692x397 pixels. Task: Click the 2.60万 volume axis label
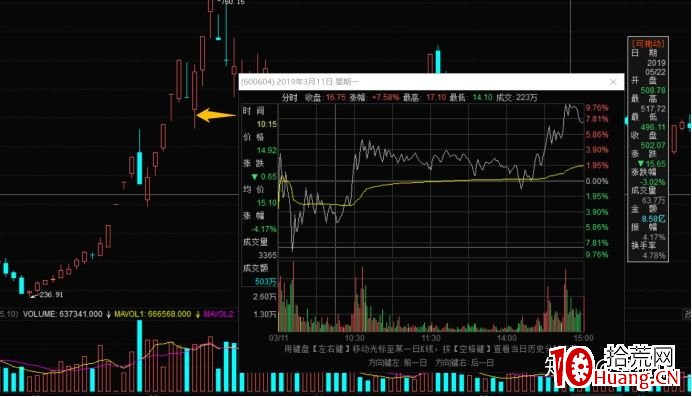click(x=264, y=297)
